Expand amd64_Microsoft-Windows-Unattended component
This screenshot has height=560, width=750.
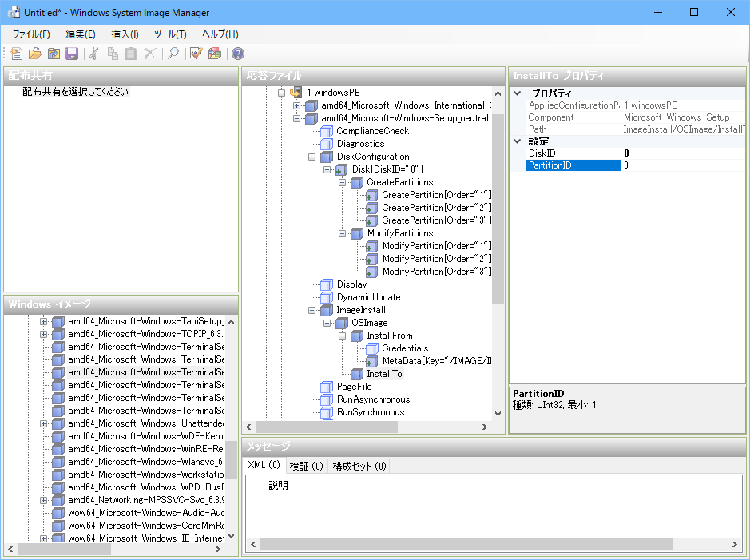pos(43,423)
